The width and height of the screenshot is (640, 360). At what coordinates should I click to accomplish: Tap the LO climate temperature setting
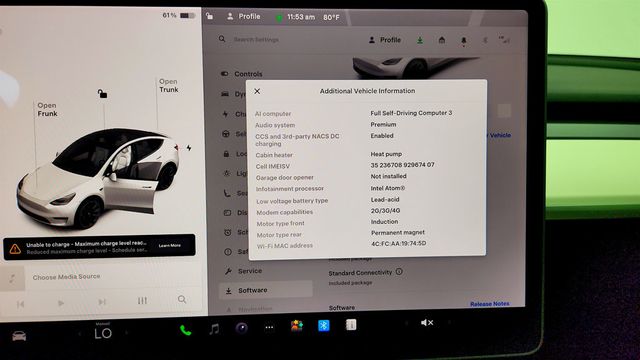[103, 333]
